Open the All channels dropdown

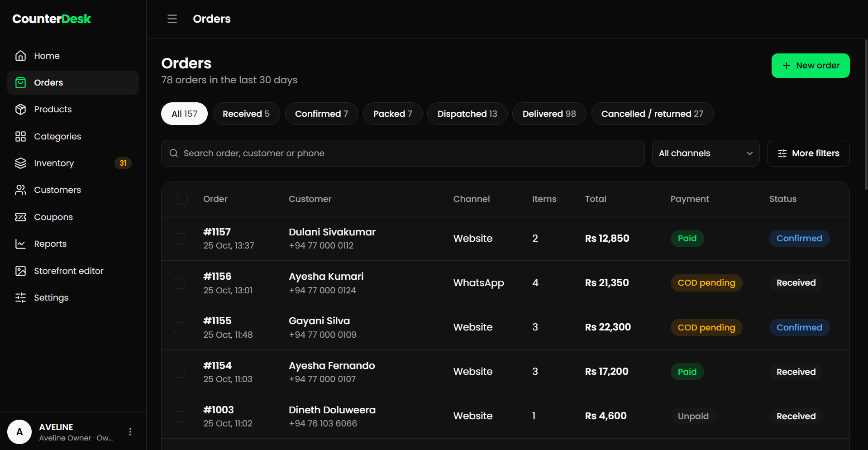[x=706, y=153]
